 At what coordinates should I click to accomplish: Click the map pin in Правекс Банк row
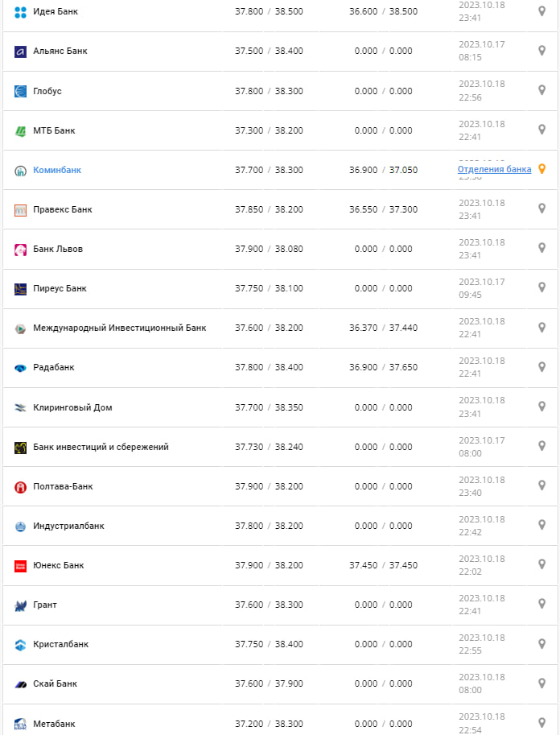pyautogui.click(x=541, y=209)
